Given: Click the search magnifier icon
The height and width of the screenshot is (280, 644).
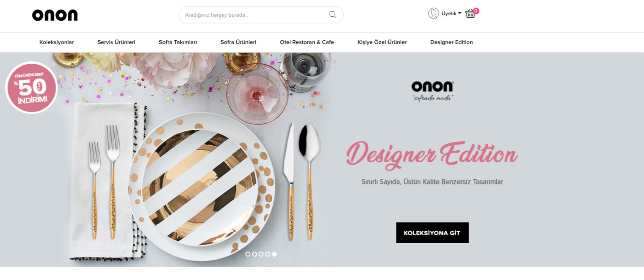Looking at the screenshot, I should 333,15.
